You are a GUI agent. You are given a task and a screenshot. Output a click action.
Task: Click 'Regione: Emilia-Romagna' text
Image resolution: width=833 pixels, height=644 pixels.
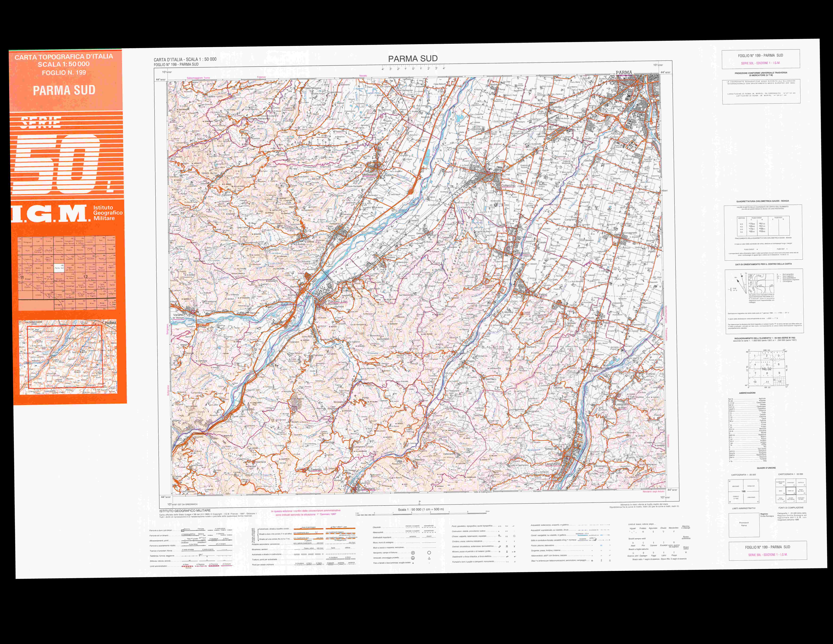pos(767,515)
